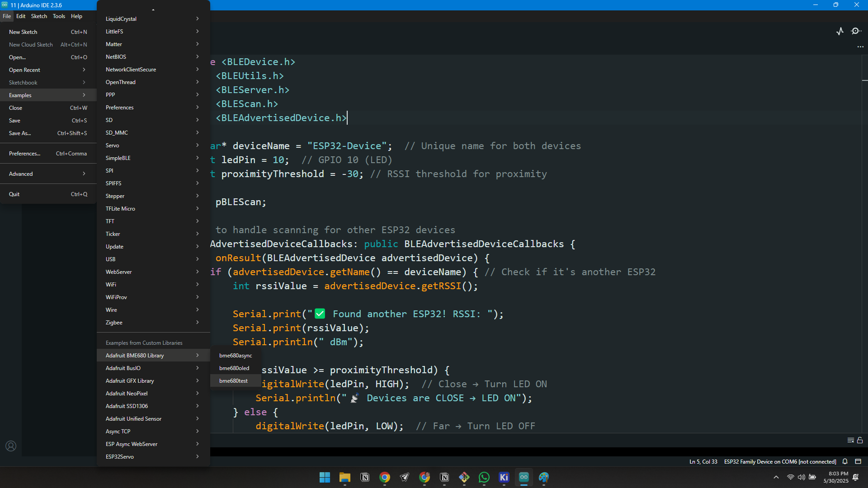Click the Windows Start button
Screen dimensions: 868x488
(x=325, y=477)
